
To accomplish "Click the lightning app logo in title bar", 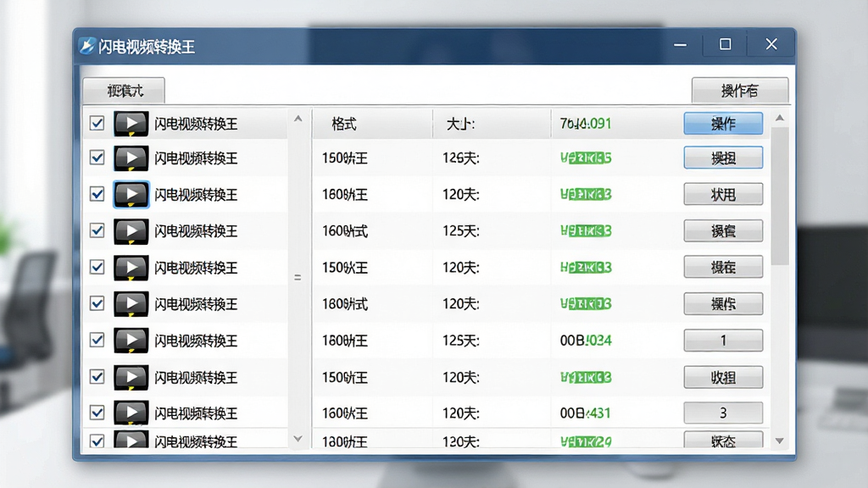I will (x=86, y=46).
